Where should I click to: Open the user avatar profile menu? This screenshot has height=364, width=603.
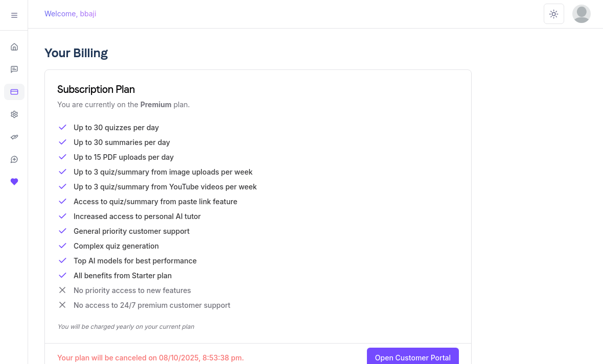click(x=581, y=14)
